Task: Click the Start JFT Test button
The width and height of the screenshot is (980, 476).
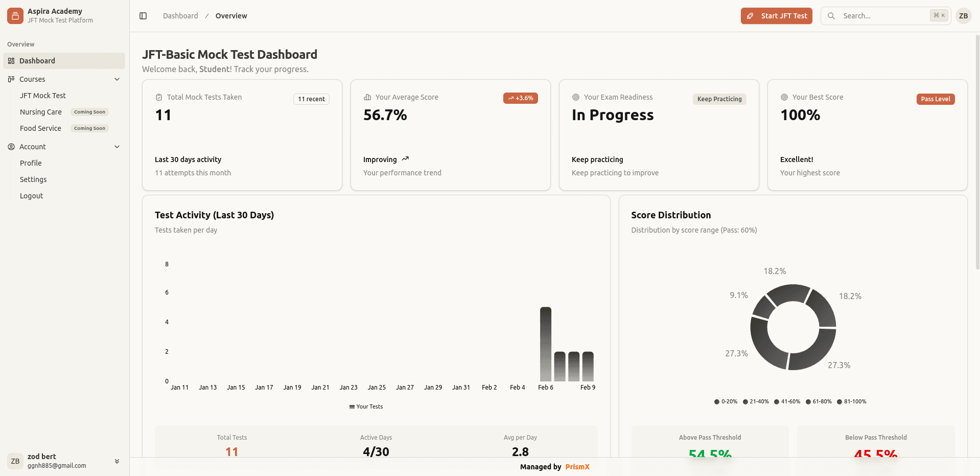Action: click(776, 16)
